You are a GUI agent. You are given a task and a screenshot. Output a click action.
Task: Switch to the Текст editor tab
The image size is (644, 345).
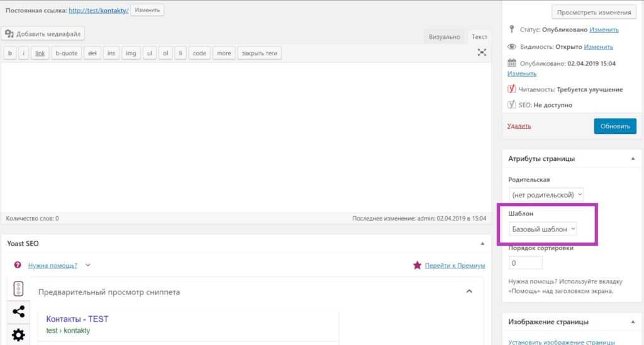(479, 37)
